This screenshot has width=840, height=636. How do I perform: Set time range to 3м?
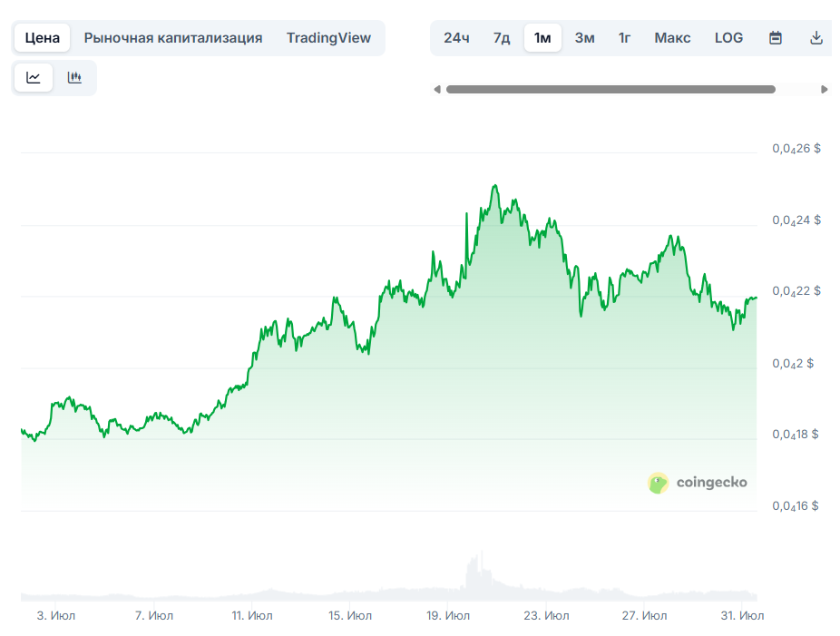coord(584,38)
